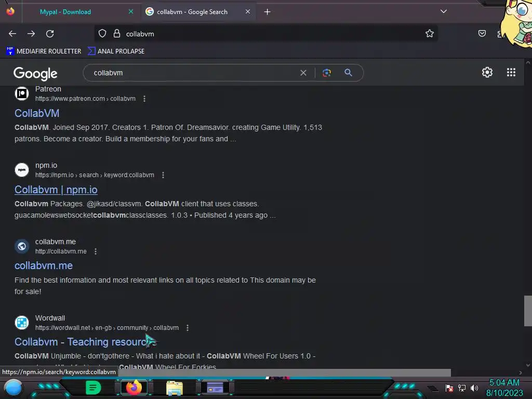Image resolution: width=532 pixels, height=399 pixels.
Task: Open the MEDIAFIRE ROULETTER bookmark
Action: (x=44, y=51)
